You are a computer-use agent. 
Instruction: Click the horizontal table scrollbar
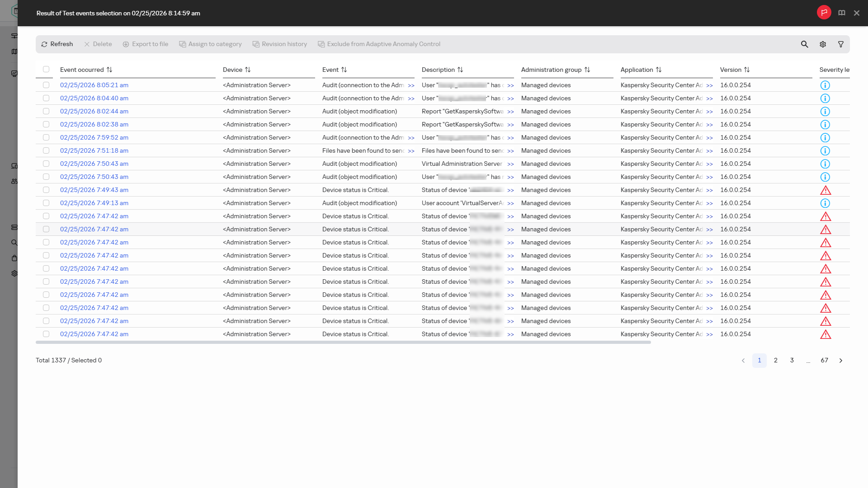[343, 343]
